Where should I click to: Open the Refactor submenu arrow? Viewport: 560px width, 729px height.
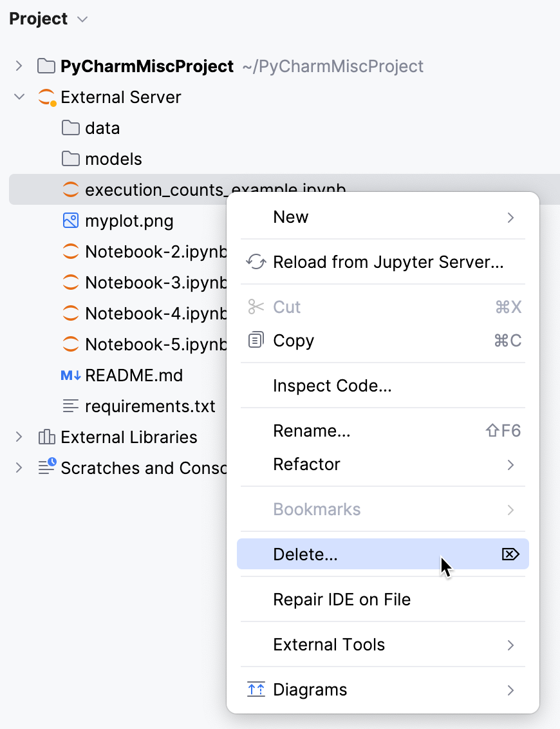(510, 464)
